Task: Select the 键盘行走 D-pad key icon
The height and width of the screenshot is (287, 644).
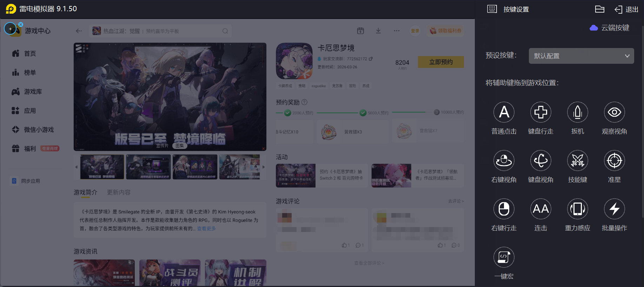Action: pyautogui.click(x=541, y=112)
